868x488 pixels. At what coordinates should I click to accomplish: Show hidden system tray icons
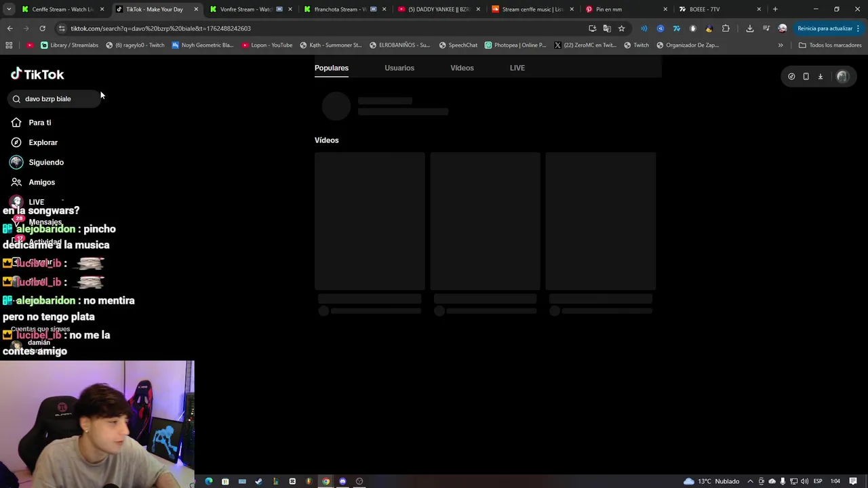point(750,481)
